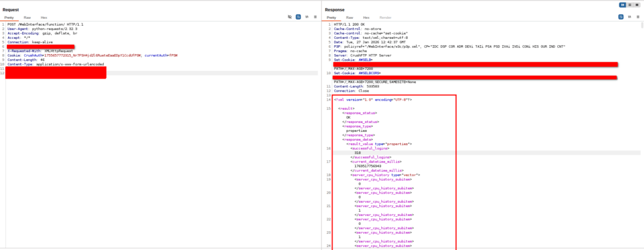Click the timestamp value 1769517756943
Viewport: 644px width, 250px height.
(367, 166)
